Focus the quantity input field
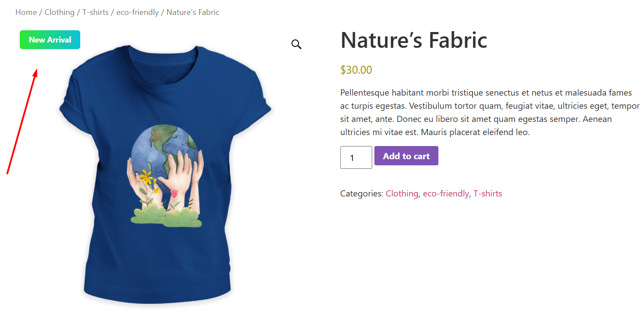The image size is (644, 321). (356, 157)
